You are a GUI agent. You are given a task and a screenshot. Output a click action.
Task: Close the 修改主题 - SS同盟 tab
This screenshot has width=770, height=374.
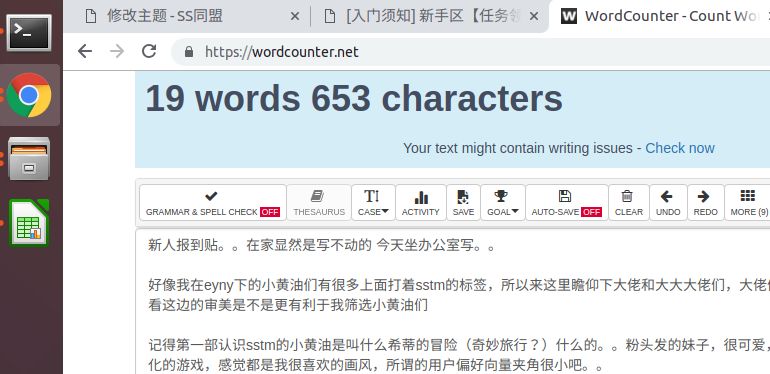[295, 17]
